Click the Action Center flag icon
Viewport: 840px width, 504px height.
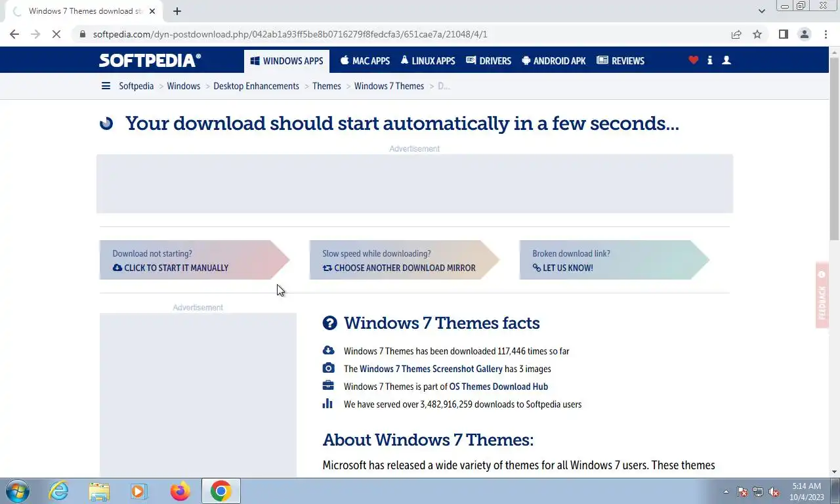(x=742, y=492)
